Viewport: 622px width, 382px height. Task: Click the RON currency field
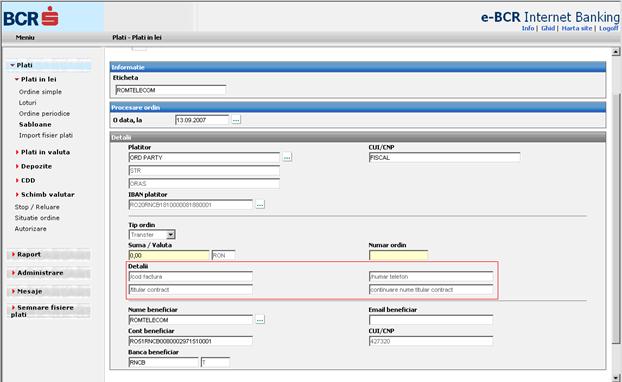click(223, 255)
